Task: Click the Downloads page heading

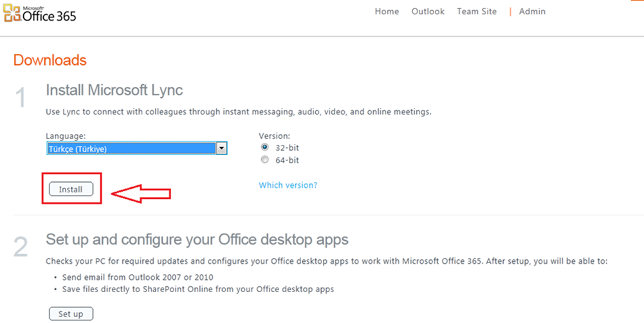Action: pyautogui.click(x=50, y=60)
